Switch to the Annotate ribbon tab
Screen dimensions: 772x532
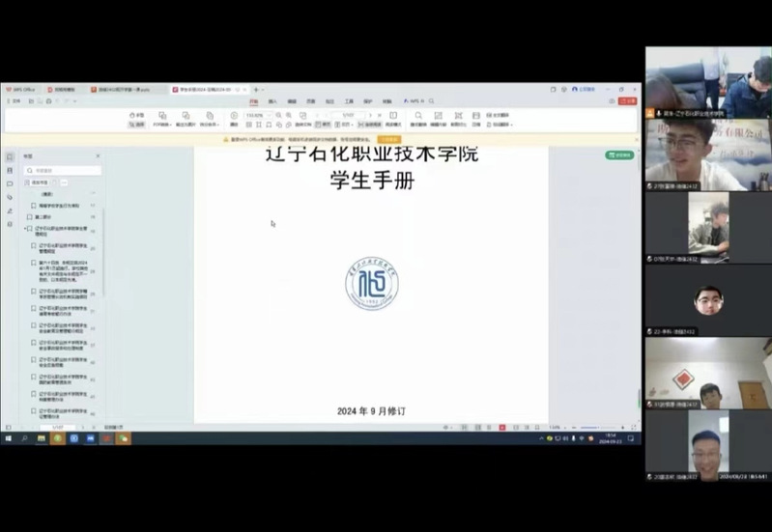[x=329, y=101]
